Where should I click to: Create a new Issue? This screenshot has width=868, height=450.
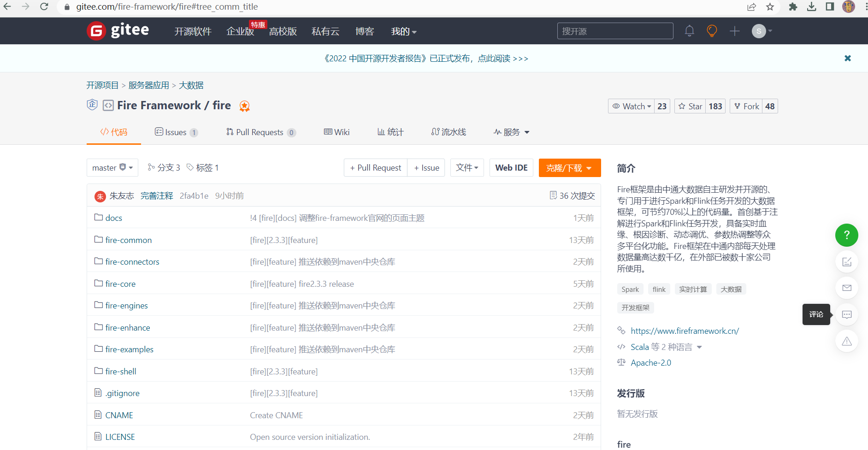[x=426, y=167]
